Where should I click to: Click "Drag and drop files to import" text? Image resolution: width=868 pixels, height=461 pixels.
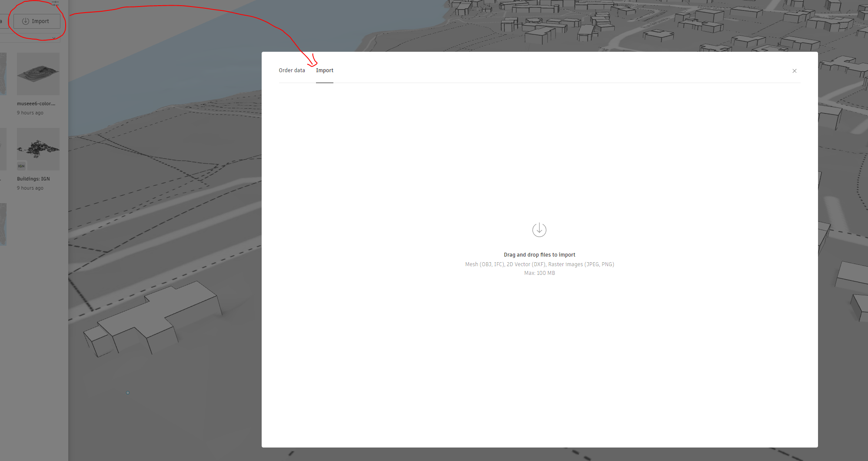539,255
